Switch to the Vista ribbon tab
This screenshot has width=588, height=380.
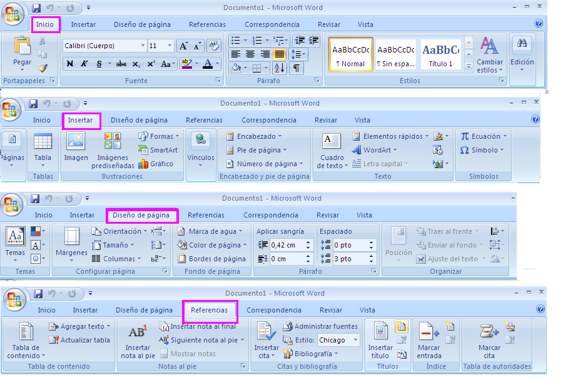coord(367,24)
